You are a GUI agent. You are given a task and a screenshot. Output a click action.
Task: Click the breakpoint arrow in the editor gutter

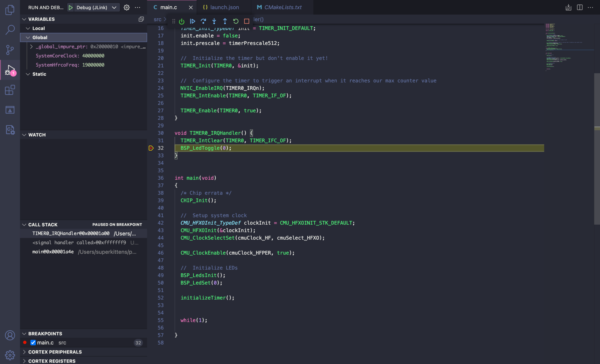coord(151,148)
